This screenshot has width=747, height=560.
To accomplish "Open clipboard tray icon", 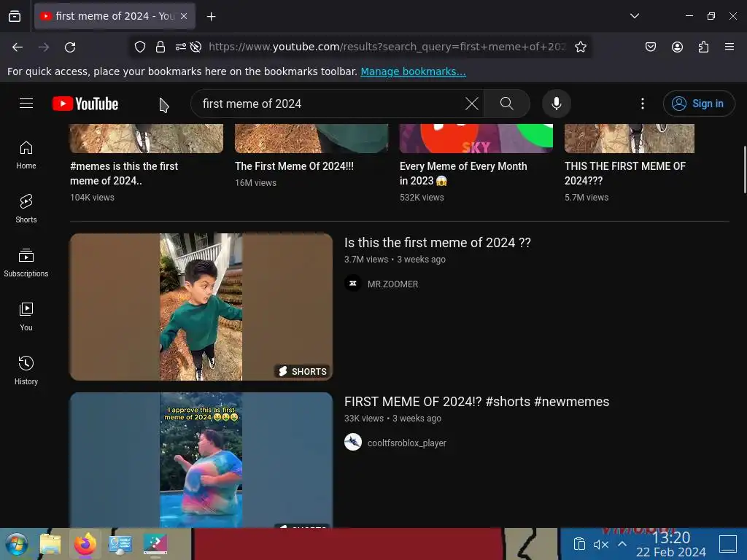I will pos(578,544).
